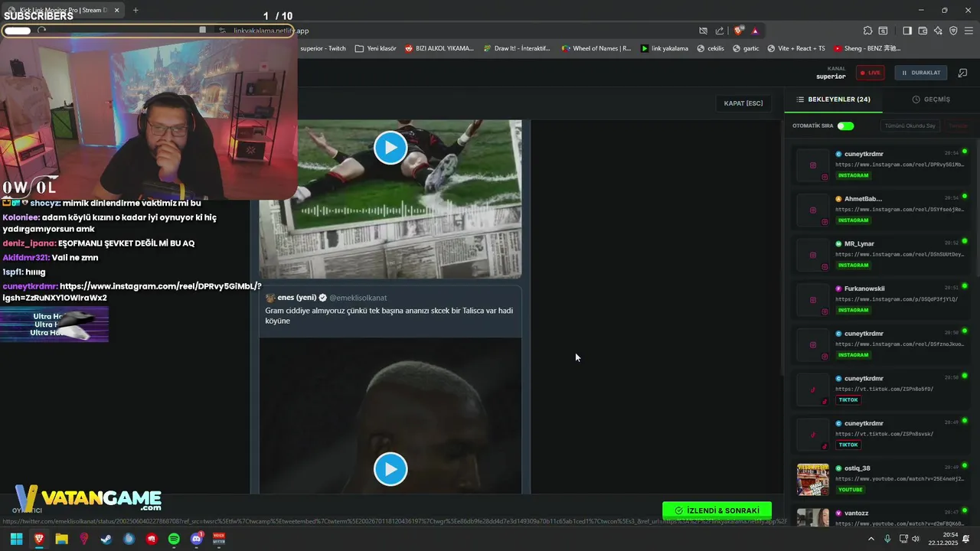Select the MR_Lynar Instagram queue item
Viewport: 980px width, 551px height.
click(880, 254)
